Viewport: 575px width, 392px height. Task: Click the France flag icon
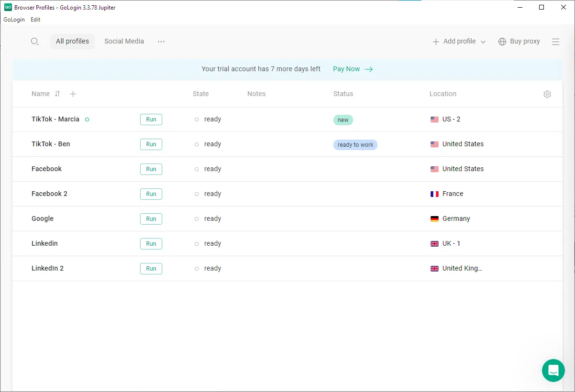pyautogui.click(x=434, y=194)
